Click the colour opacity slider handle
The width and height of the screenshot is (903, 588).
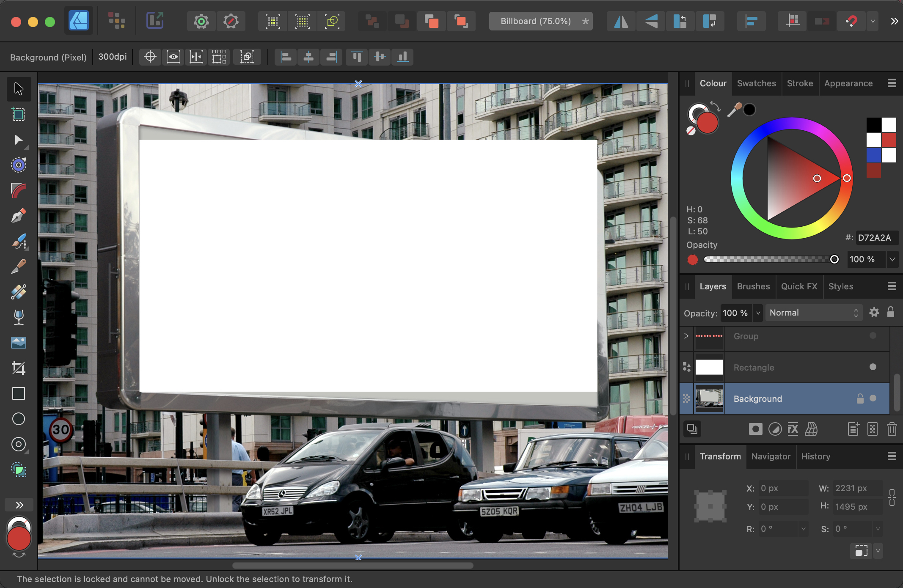(x=834, y=259)
